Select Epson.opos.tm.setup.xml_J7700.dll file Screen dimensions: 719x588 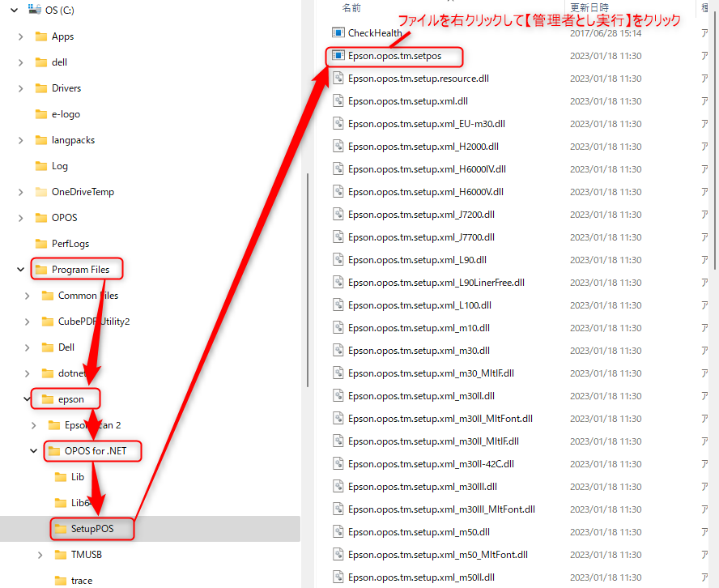coord(421,237)
